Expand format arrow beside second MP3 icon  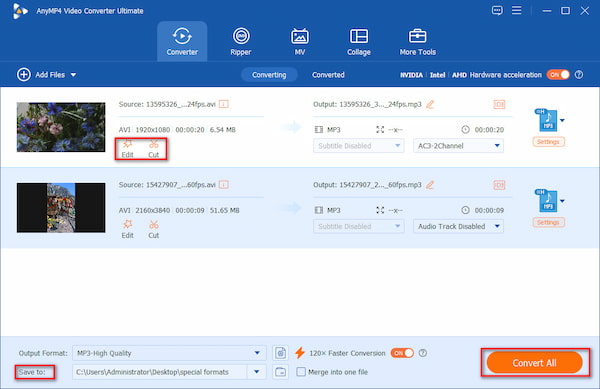562,201
